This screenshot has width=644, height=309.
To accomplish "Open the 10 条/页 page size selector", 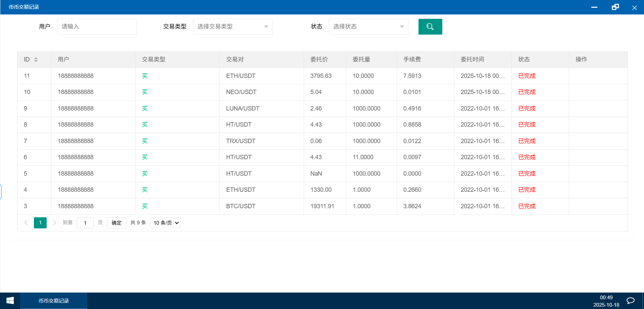I will point(165,223).
